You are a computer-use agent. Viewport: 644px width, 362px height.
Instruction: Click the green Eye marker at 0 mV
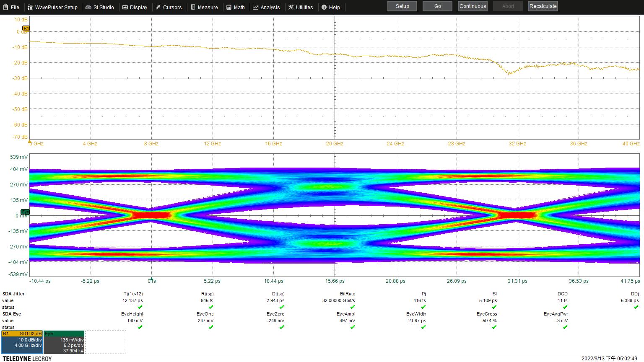point(25,212)
